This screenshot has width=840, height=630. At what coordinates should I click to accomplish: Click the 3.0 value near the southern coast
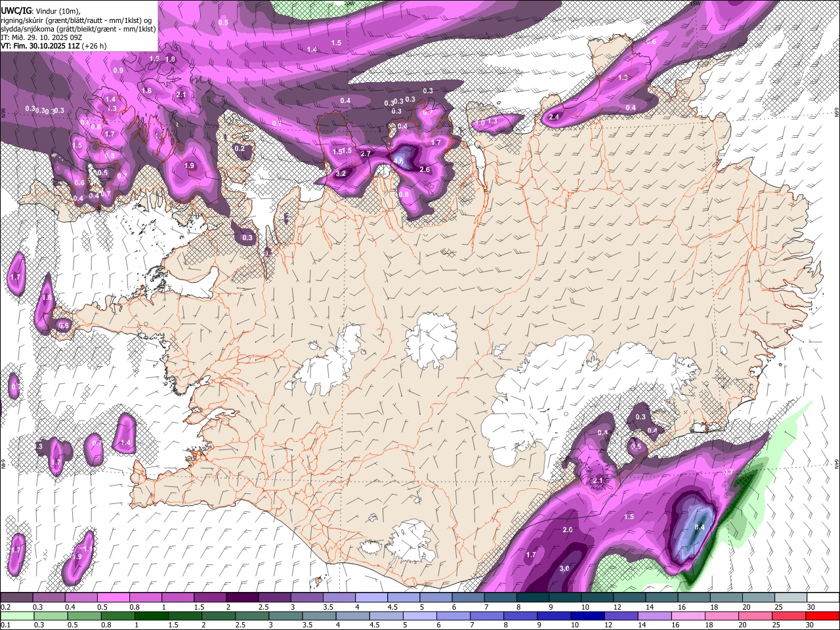tap(564, 569)
